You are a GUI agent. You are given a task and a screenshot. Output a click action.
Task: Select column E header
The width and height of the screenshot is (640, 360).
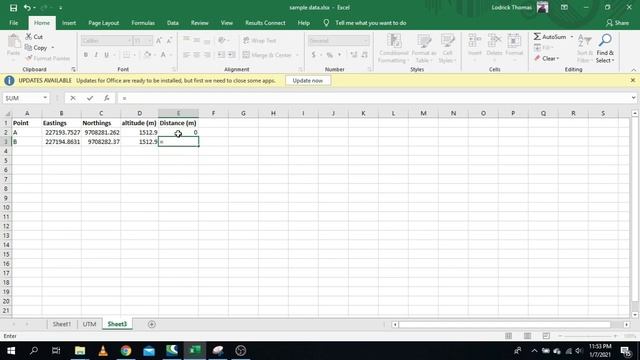pyautogui.click(x=178, y=113)
